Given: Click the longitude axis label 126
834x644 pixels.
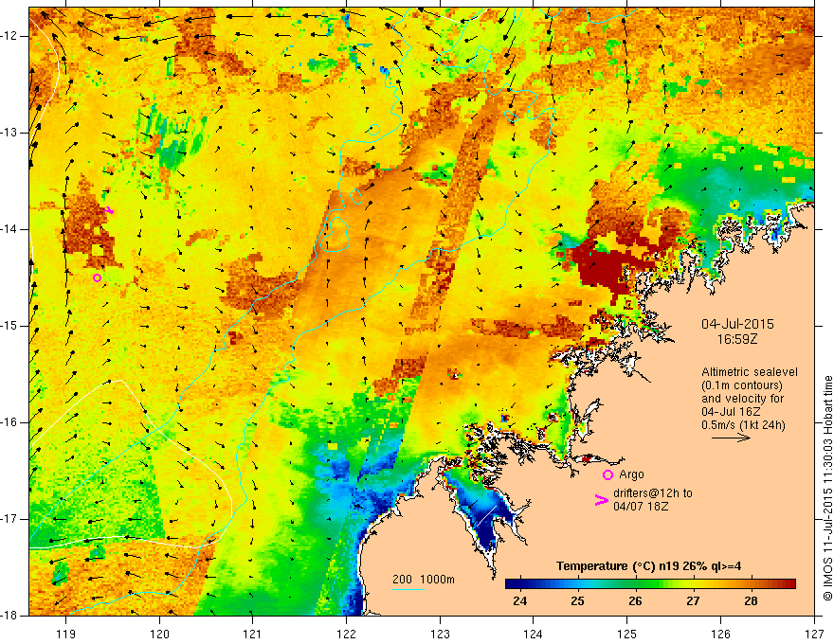Looking at the screenshot, I should (720, 634).
